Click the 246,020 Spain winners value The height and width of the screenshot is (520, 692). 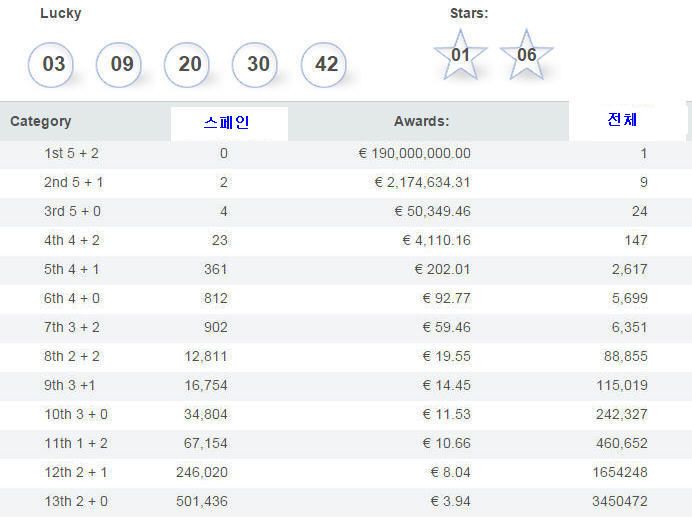202,472
